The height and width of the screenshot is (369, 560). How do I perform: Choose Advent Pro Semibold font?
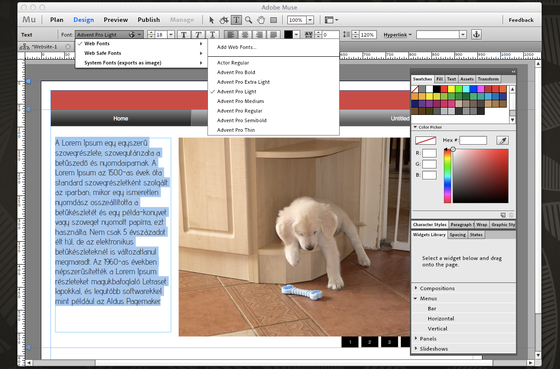point(242,120)
